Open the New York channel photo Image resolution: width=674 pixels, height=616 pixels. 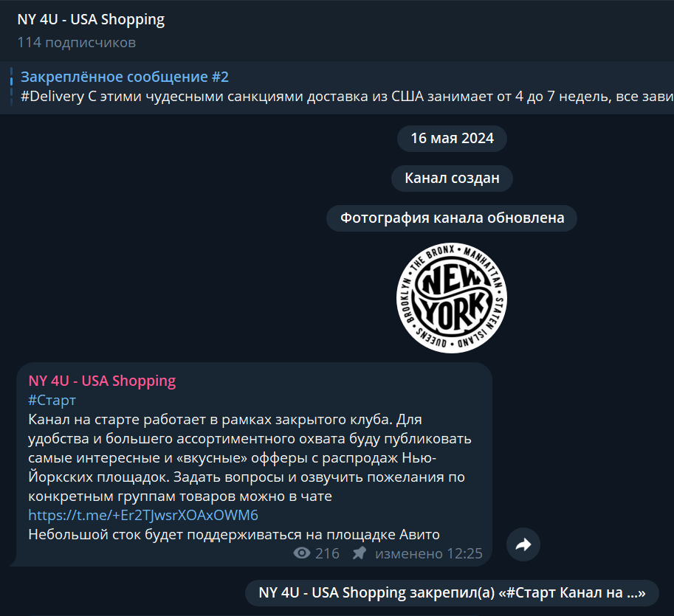(452, 298)
